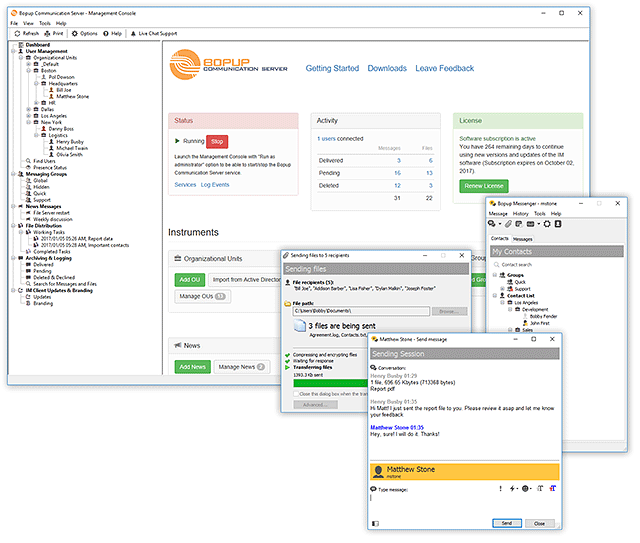640x543 pixels.
Task: Open the History menu in Bopup Messenger
Action: click(x=520, y=214)
